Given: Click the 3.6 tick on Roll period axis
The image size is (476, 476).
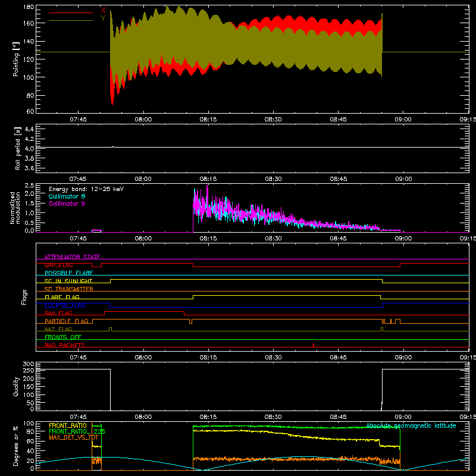Looking at the screenshot, I should 29,168.
